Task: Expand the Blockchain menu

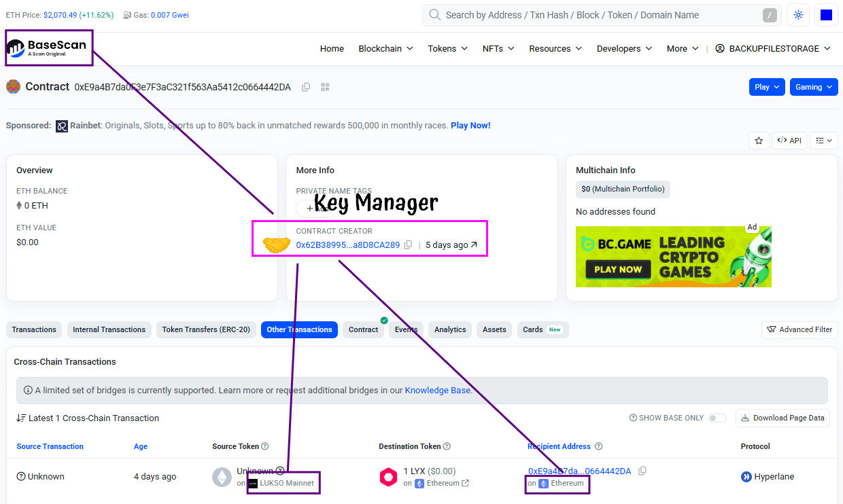Action: point(385,48)
